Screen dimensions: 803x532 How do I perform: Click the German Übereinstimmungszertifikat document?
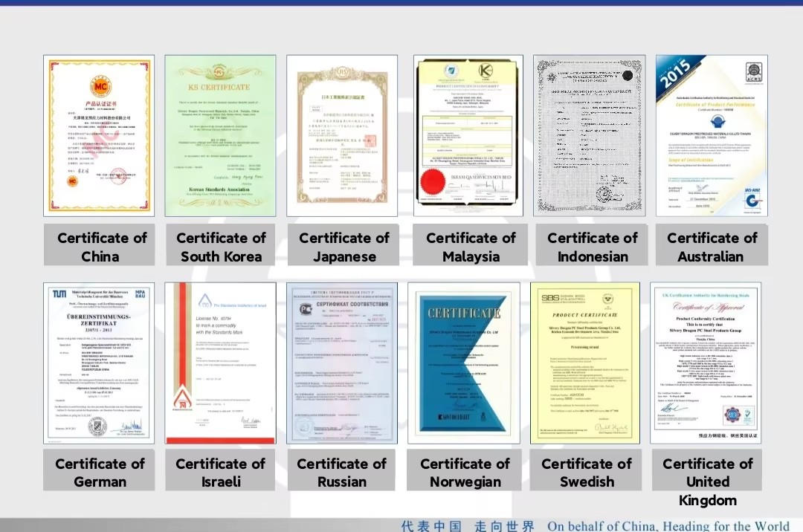(x=99, y=363)
